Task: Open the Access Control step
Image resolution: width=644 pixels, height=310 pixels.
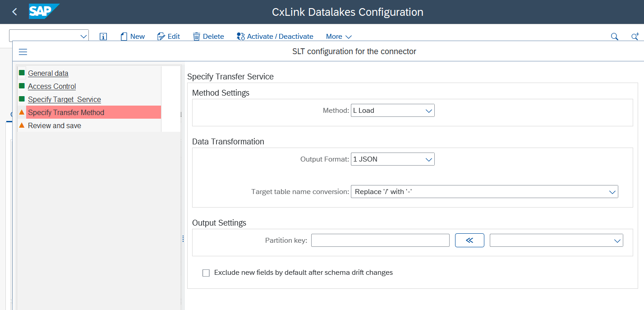Action: click(x=52, y=86)
